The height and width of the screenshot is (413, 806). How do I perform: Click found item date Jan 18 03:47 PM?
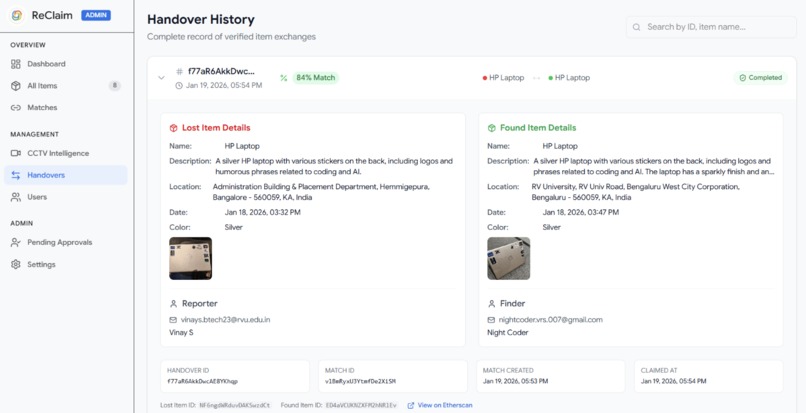[581, 212]
